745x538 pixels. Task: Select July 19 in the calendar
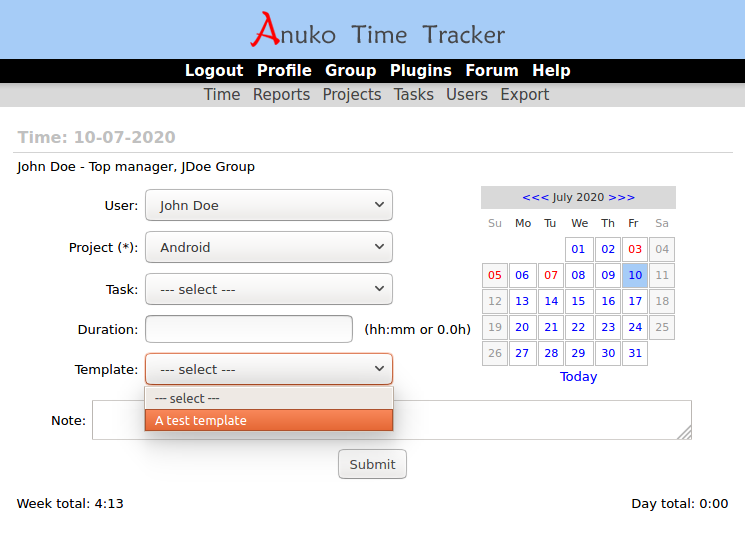click(495, 327)
